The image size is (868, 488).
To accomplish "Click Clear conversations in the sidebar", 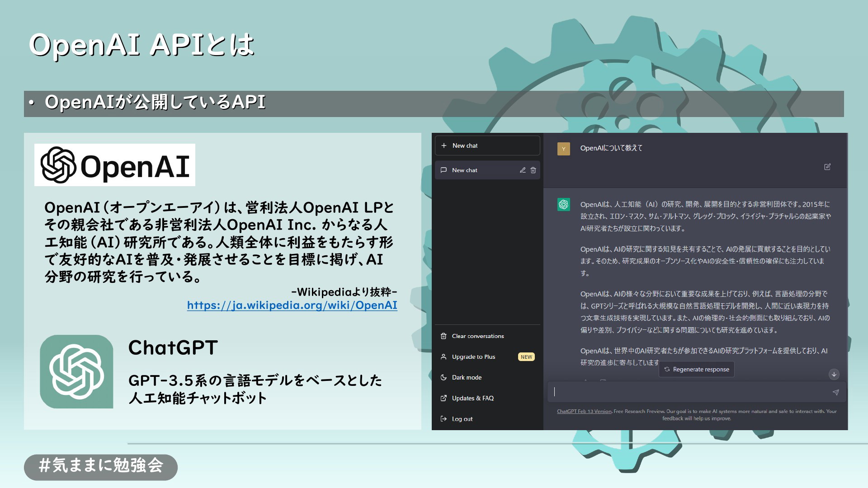I will click(x=487, y=336).
